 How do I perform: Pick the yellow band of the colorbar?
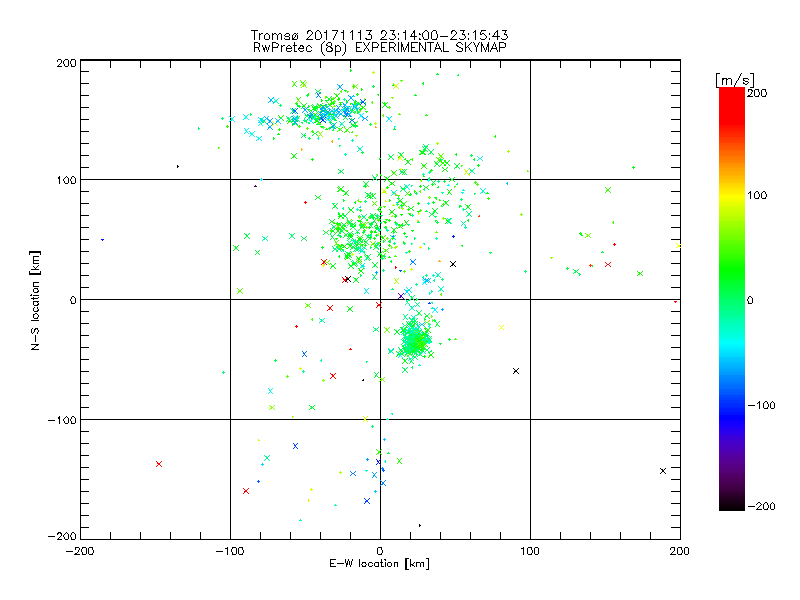click(732, 195)
